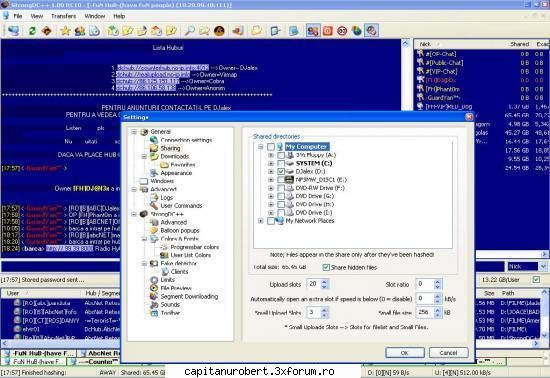Check the DVD Drive (G:) checkbox
550x378 pixels.
[281, 196]
